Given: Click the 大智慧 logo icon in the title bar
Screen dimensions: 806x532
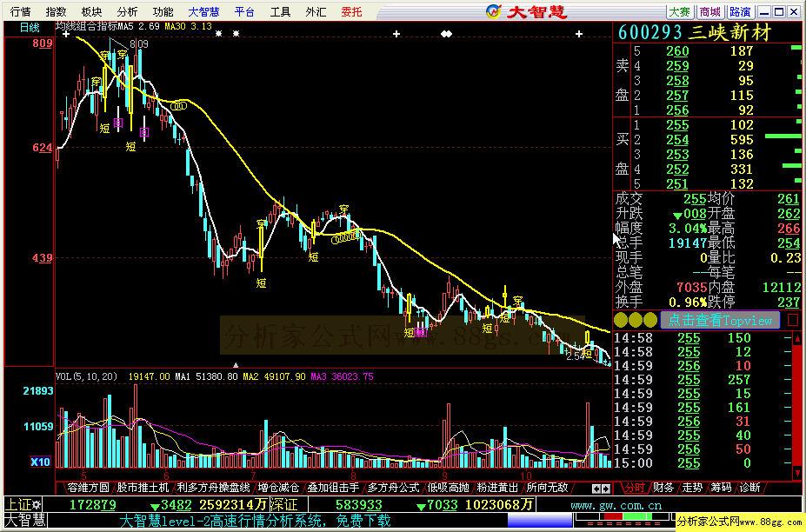Looking at the screenshot, I should pos(494,11).
